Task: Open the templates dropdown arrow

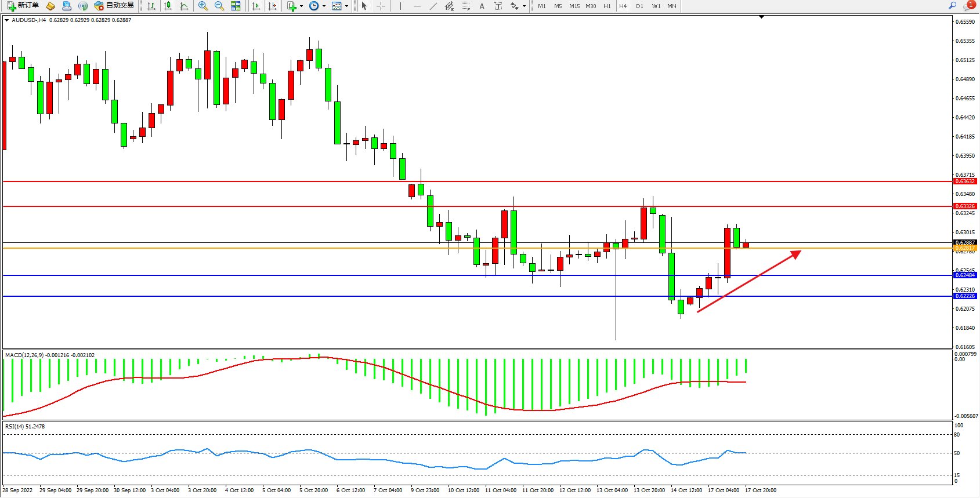Action: (347, 6)
